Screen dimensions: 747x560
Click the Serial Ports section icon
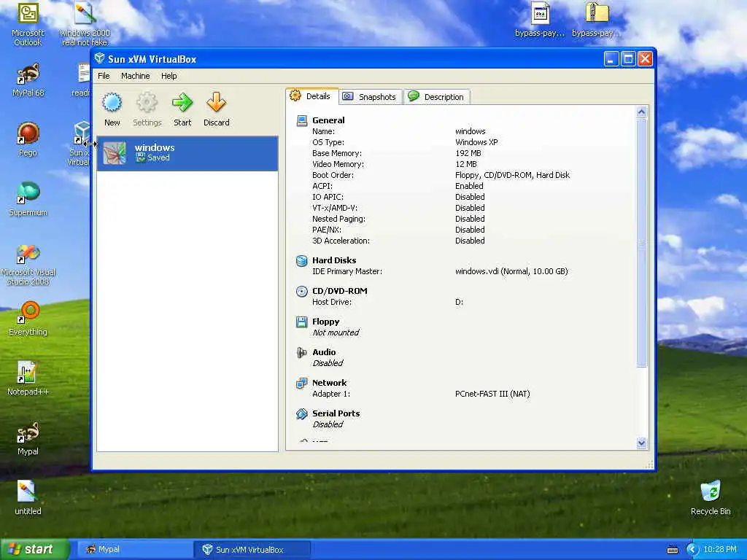pyautogui.click(x=301, y=414)
